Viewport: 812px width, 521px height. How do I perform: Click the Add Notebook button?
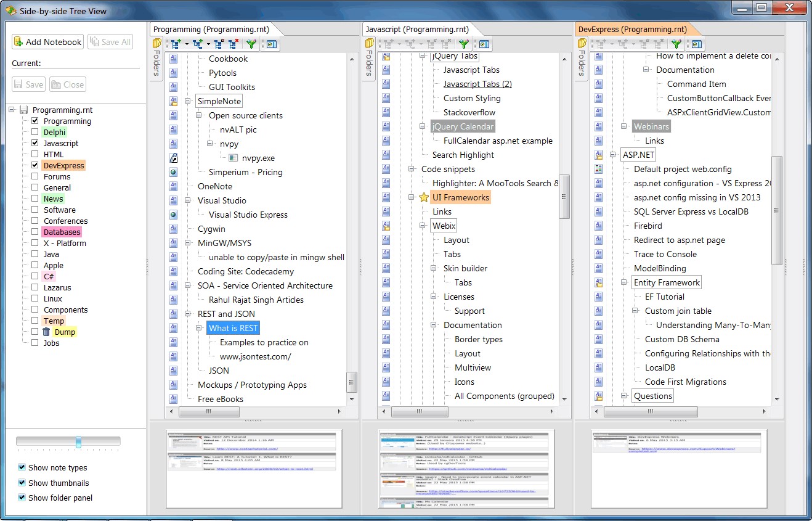tap(48, 42)
